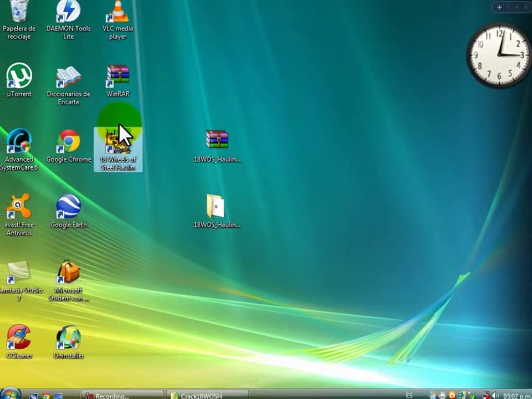This screenshot has height=399, width=532.
Task: Open the ES language bar indicator
Action: (x=409, y=395)
